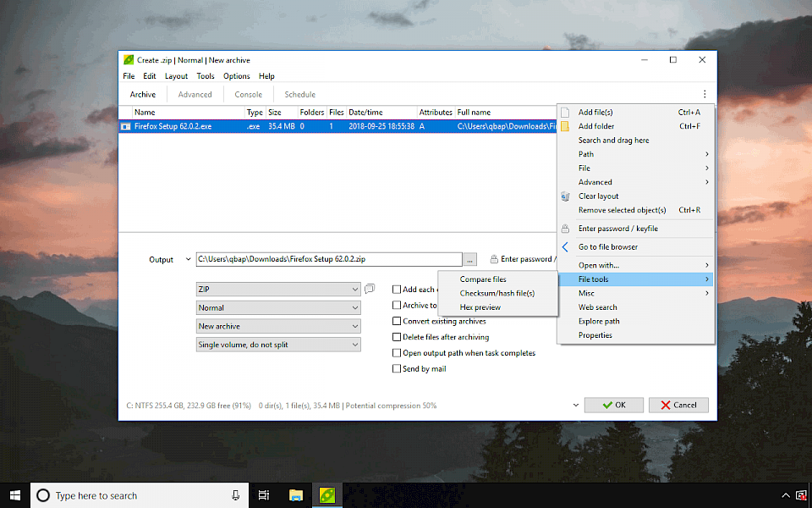Click the OK button
The image size is (812, 508).
[x=614, y=405]
